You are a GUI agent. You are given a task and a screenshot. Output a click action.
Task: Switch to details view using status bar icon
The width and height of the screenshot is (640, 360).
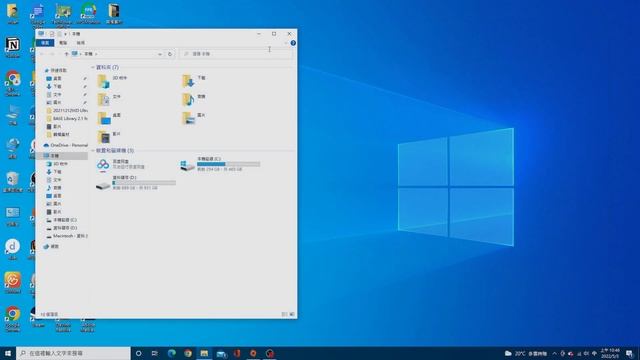tap(284, 314)
